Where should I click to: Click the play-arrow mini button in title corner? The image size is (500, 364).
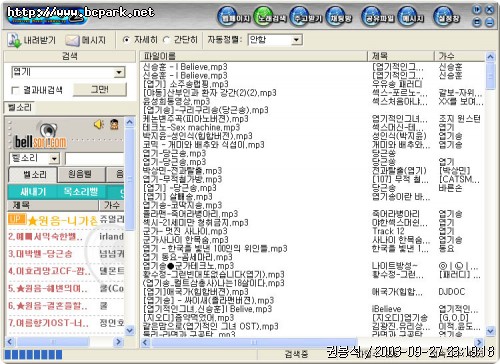click(477, 10)
